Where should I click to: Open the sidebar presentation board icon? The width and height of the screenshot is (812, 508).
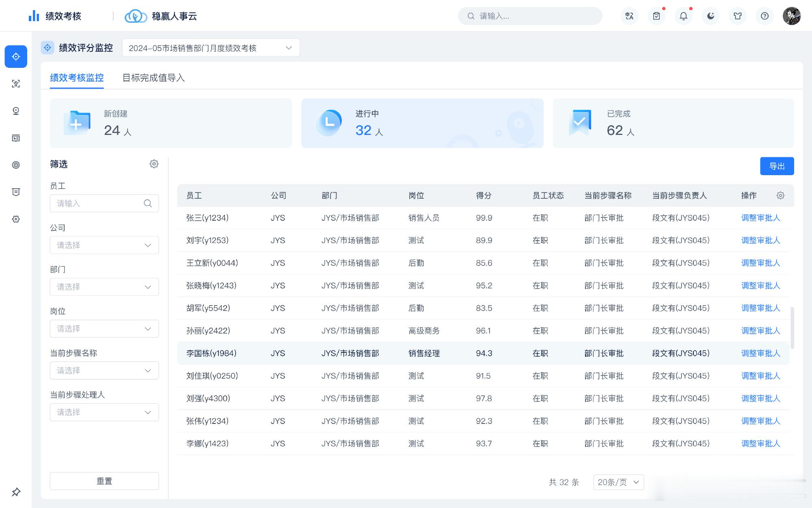16,138
